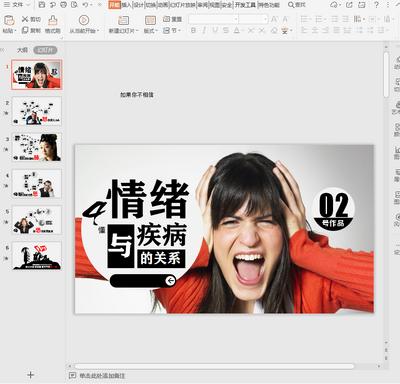Click the cloud sync icon
This screenshot has width=400, height=384.
pos(334,5)
